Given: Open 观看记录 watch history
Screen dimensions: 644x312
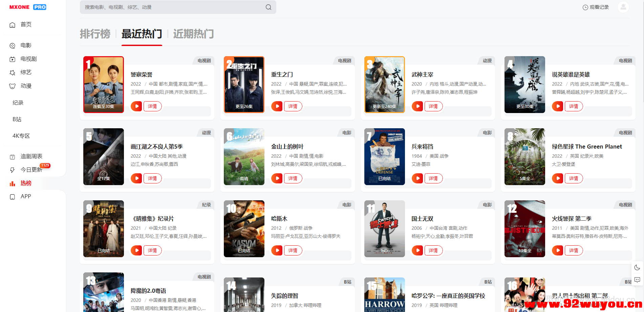Looking at the screenshot, I should tap(595, 7).
